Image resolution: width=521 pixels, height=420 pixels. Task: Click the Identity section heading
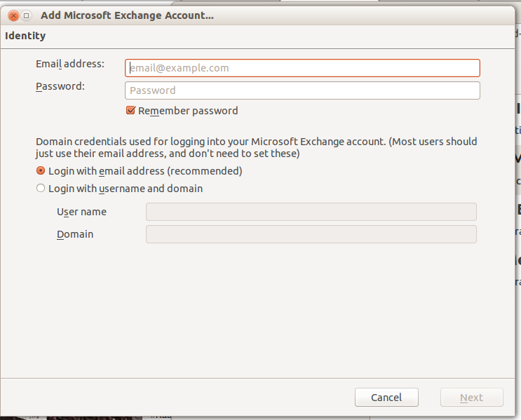tap(25, 36)
